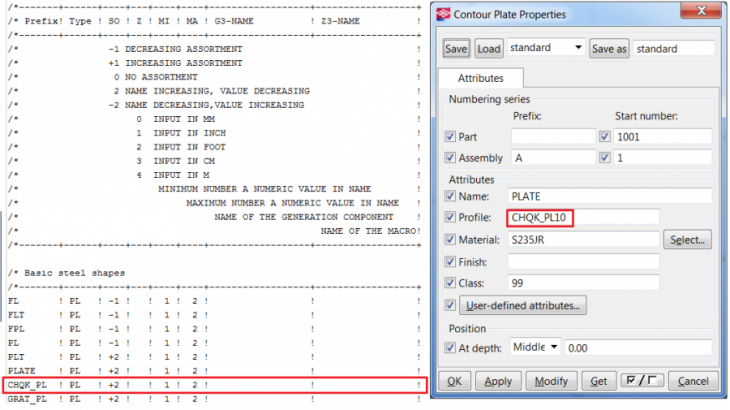Click the PLT row prefix in the text file
The width and height of the screenshot is (730, 410).
coord(16,357)
